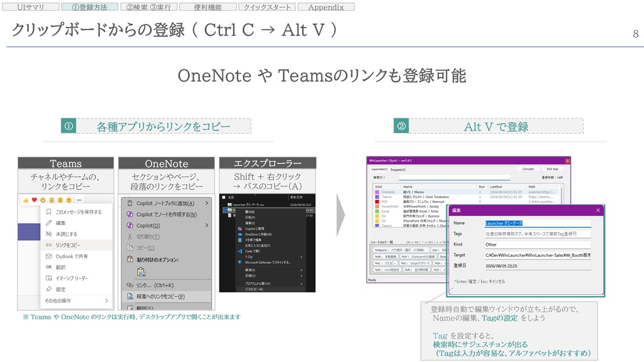This screenshot has height=362, width=644.
Task: Click the green Excel kind color swatch
Action: (x=377, y=211)
